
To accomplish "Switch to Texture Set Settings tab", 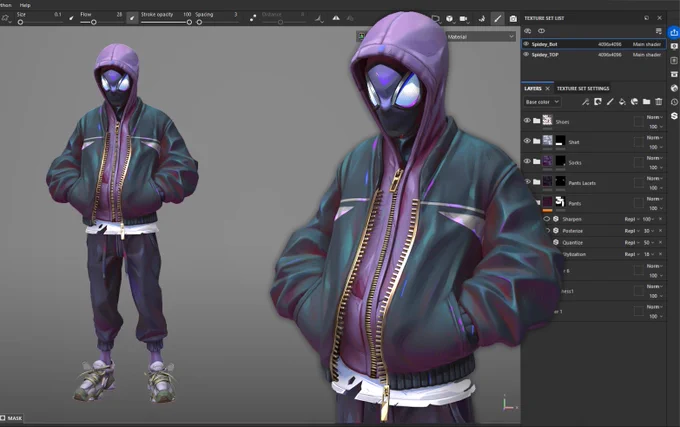I will [x=583, y=88].
